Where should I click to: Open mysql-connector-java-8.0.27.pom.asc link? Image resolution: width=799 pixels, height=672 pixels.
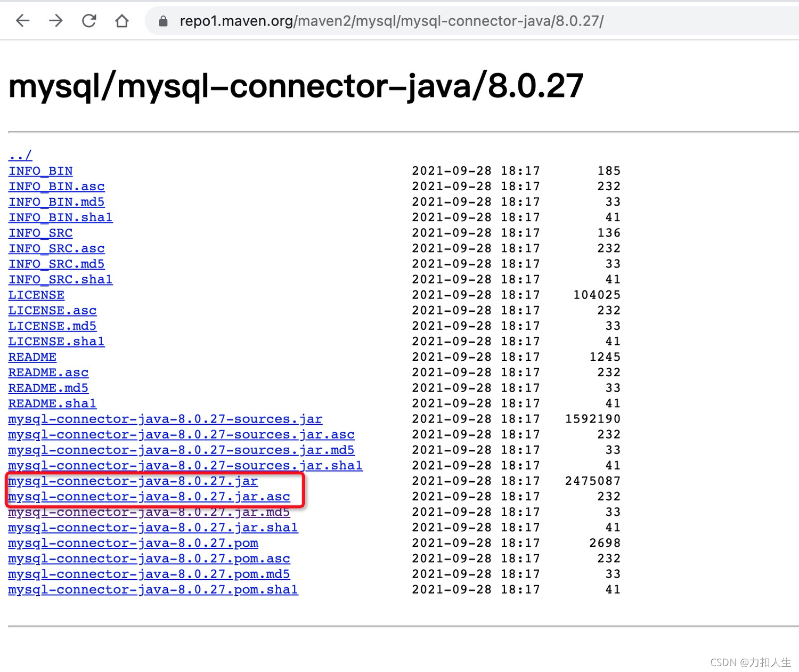[x=149, y=558]
